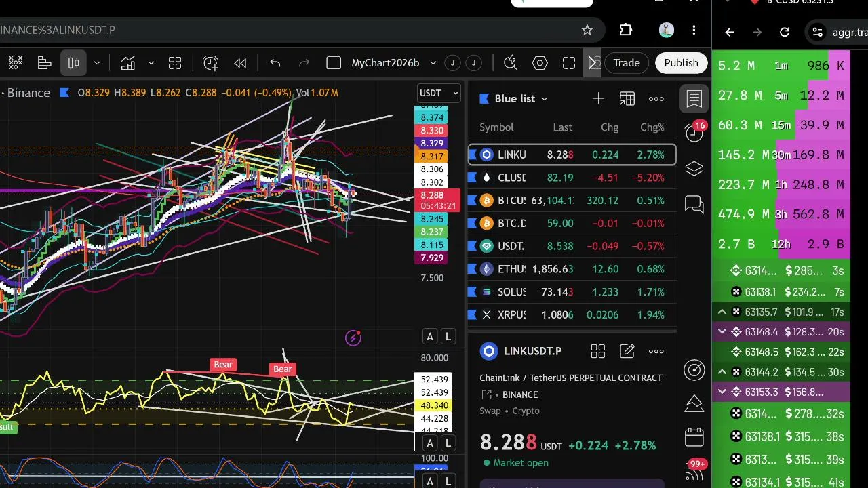Collapse the 63144.2 trade row in aggr
The height and width of the screenshot is (488, 868).
[722, 372]
